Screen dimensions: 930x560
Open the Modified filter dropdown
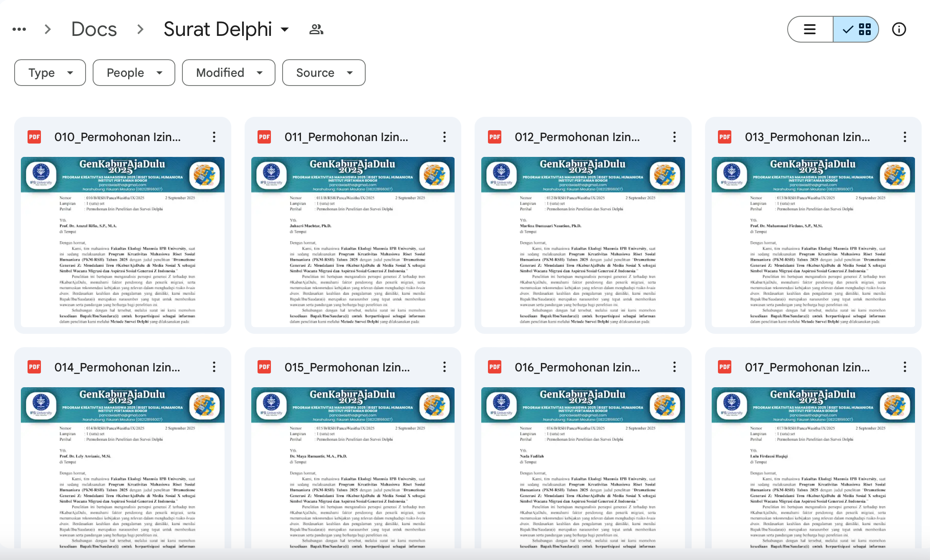[x=228, y=73]
